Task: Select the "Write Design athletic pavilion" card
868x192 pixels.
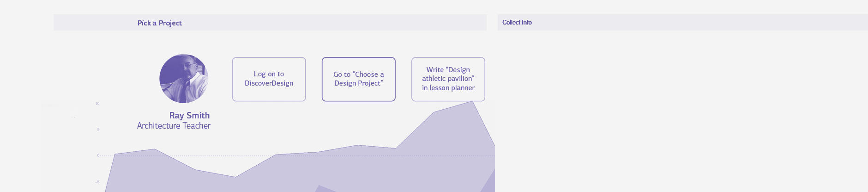Action: point(448,79)
